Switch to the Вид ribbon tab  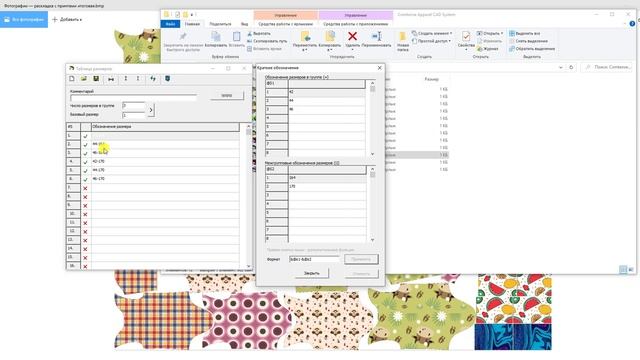pyautogui.click(x=244, y=24)
